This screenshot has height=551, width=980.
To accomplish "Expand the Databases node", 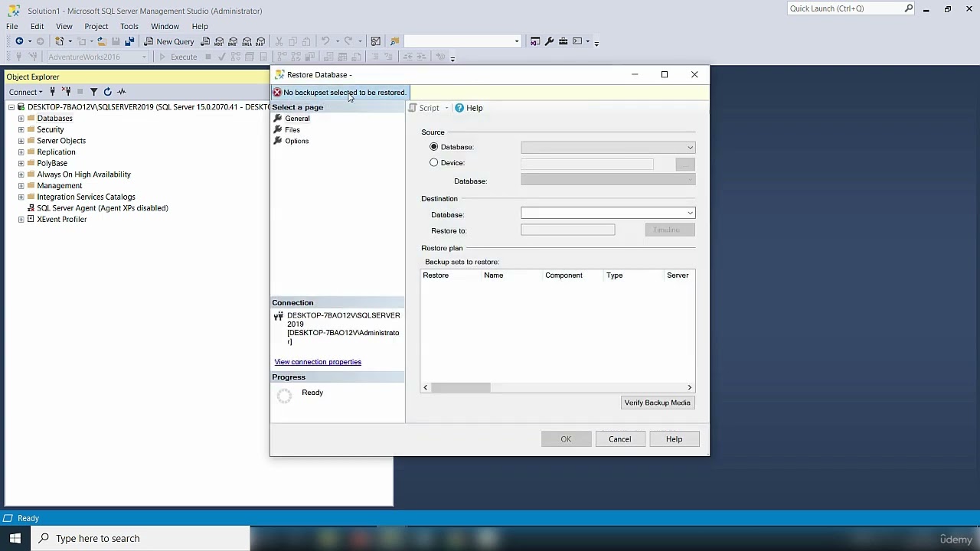I will [21, 119].
